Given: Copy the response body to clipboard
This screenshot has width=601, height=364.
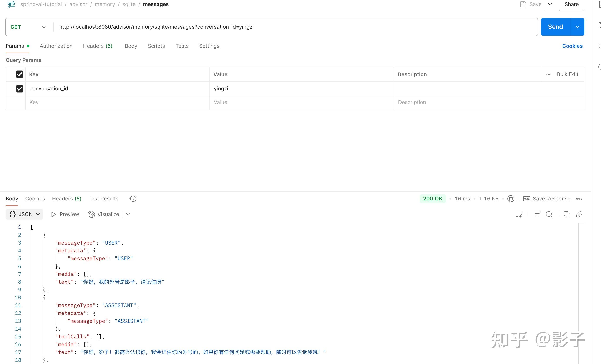Looking at the screenshot, I should point(567,214).
